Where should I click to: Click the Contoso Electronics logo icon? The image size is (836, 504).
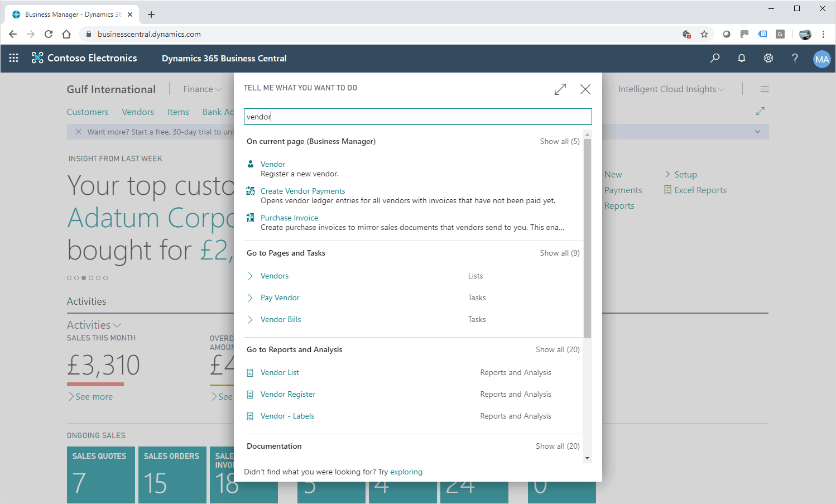click(37, 58)
